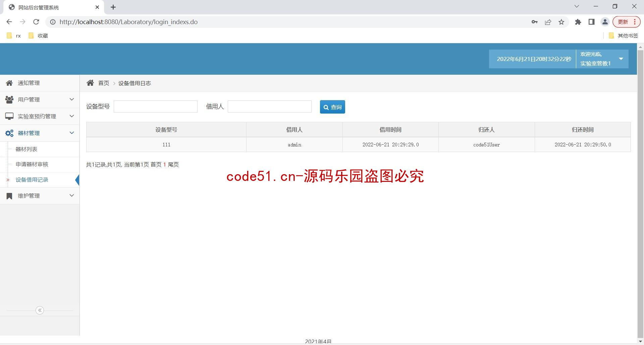Screen dimensions: 644x345
Task: Expand the 维护管理 chevron
Action: (72, 195)
